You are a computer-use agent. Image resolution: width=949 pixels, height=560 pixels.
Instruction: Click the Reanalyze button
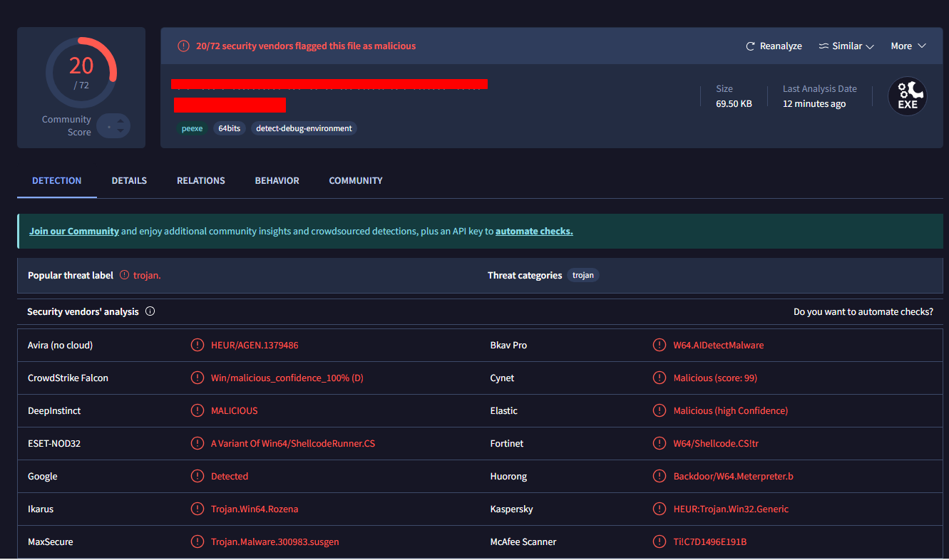tap(774, 46)
